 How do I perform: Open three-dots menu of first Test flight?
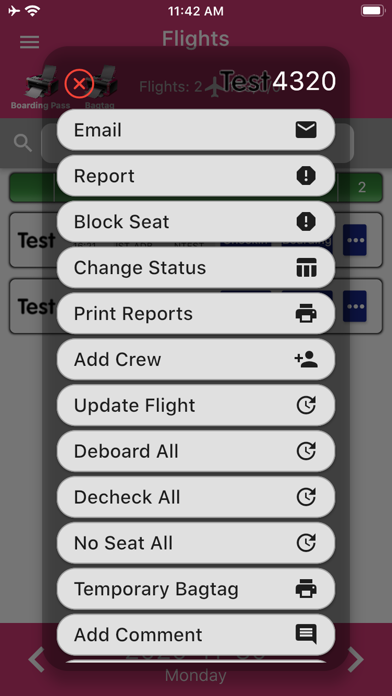click(355, 240)
